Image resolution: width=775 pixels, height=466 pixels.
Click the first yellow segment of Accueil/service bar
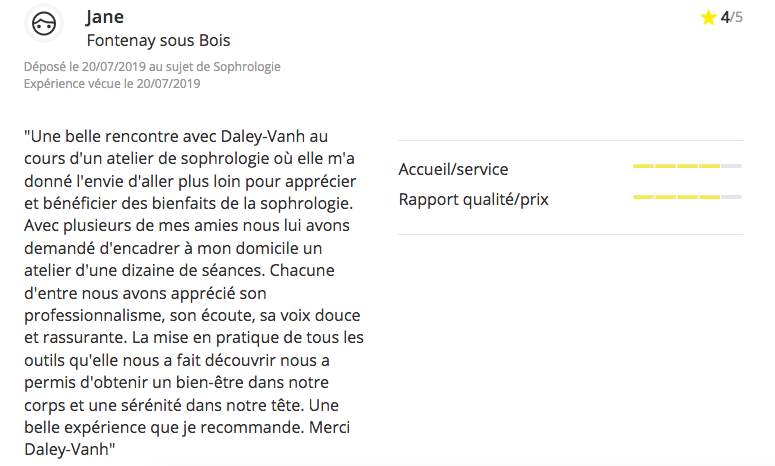(643, 166)
